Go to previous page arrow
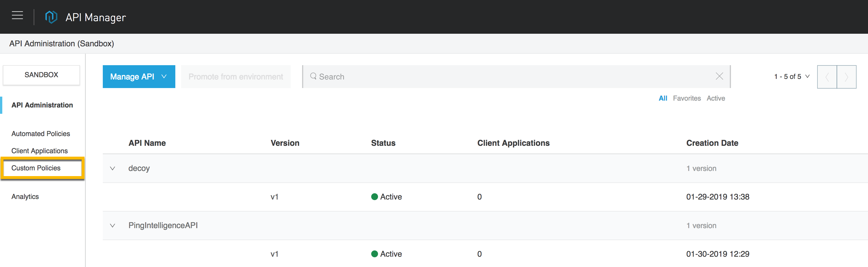The width and height of the screenshot is (868, 267). pyautogui.click(x=827, y=77)
